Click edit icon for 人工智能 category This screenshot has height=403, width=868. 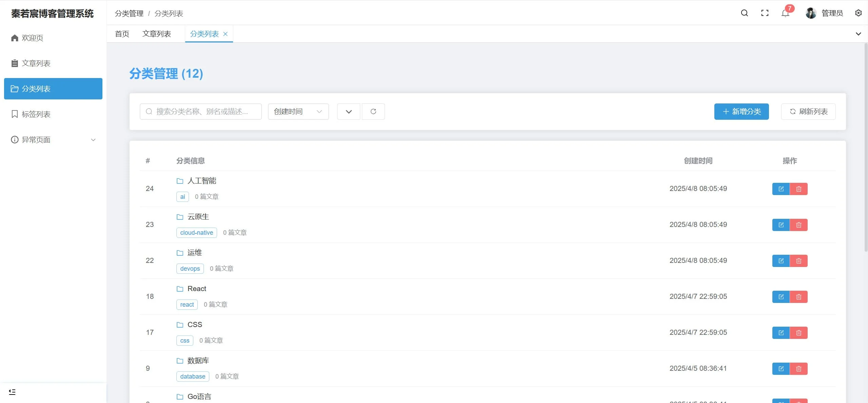coord(781,189)
